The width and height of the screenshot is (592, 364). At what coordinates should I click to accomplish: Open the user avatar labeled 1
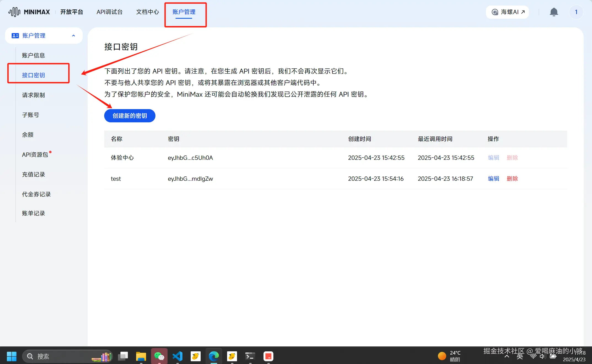point(576,12)
